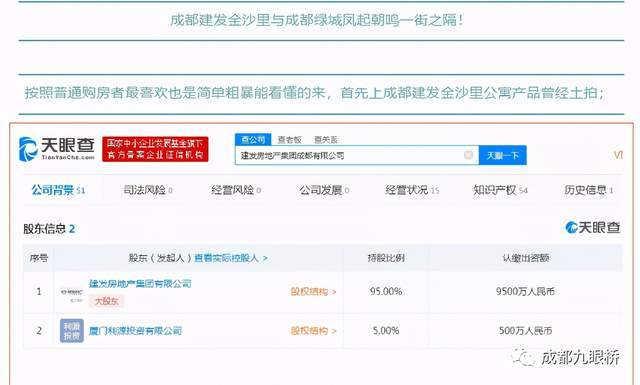Click the 查看实际控股人 link
The width and height of the screenshot is (640, 385).
click(231, 258)
